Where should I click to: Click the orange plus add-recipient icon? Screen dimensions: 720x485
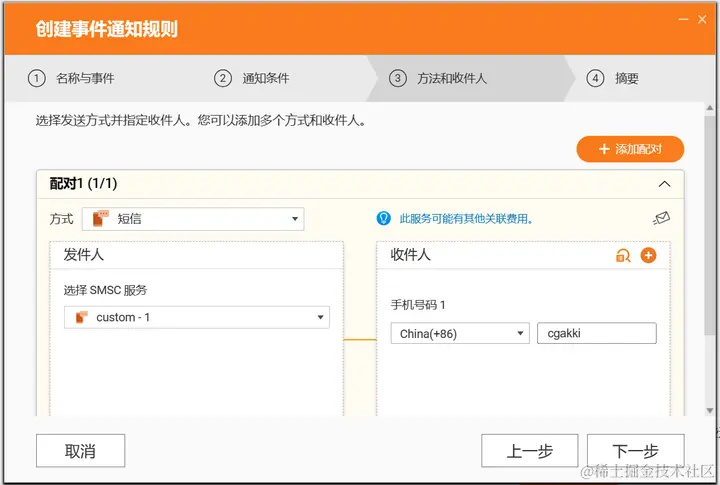point(648,255)
